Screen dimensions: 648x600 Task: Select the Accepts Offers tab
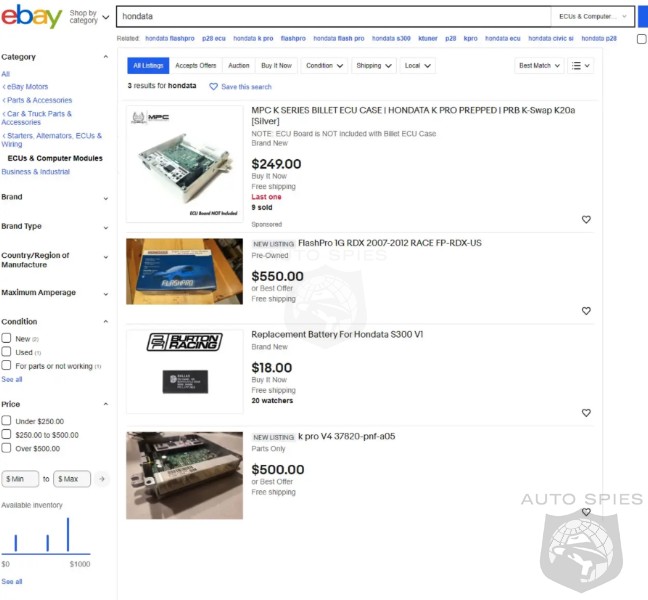(x=195, y=66)
